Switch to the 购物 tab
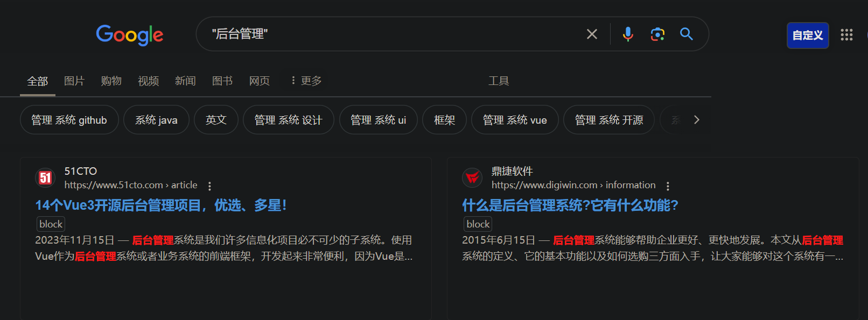 click(111, 81)
